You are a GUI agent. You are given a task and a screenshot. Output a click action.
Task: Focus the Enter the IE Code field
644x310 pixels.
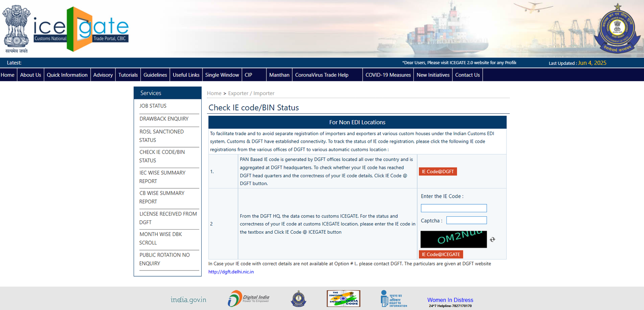[454, 208]
